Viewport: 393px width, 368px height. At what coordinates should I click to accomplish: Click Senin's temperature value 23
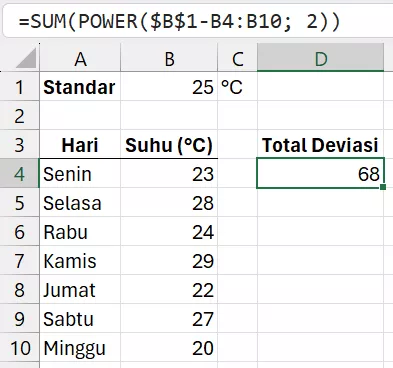pyautogui.click(x=169, y=174)
